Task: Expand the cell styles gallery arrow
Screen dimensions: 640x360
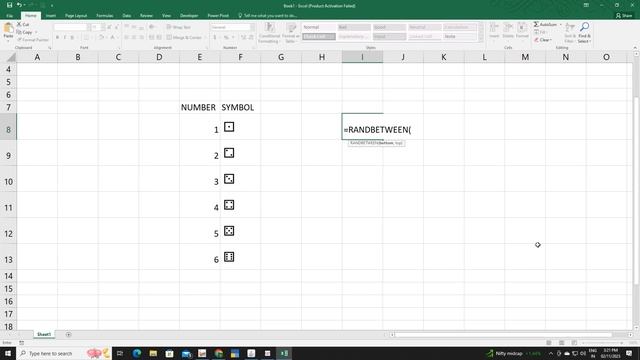Action: point(481,38)
